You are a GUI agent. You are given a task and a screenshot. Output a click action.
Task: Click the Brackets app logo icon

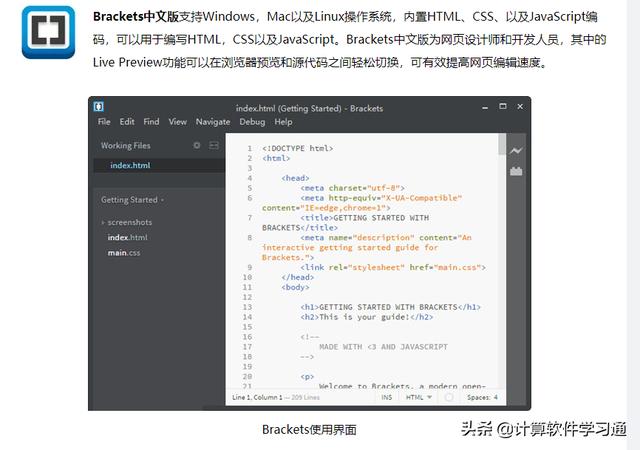tap(48, 32)
